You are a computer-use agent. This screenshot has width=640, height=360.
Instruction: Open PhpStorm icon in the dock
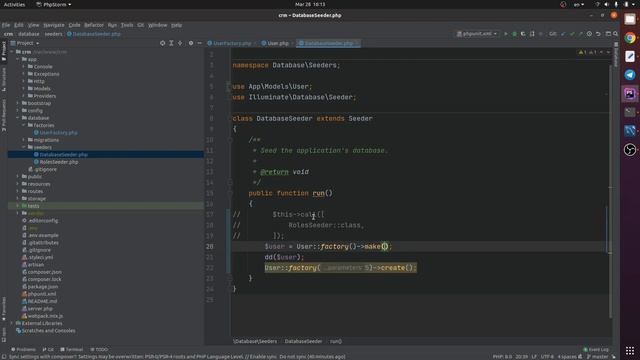(x=630, y=93)
